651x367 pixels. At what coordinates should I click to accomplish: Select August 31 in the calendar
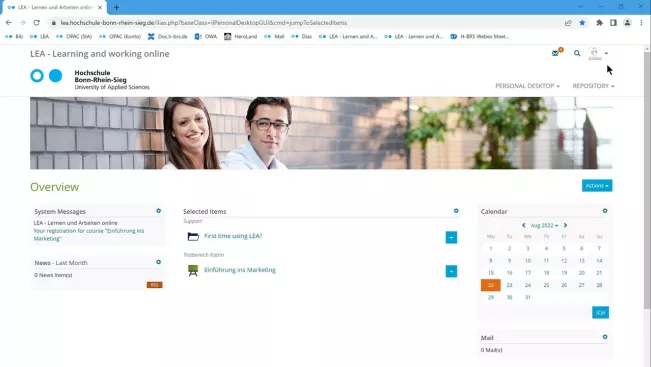point(528,297)
